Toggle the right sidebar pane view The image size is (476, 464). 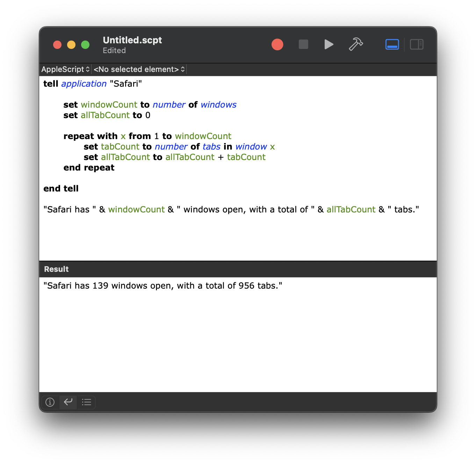click(x=417, y=44)
